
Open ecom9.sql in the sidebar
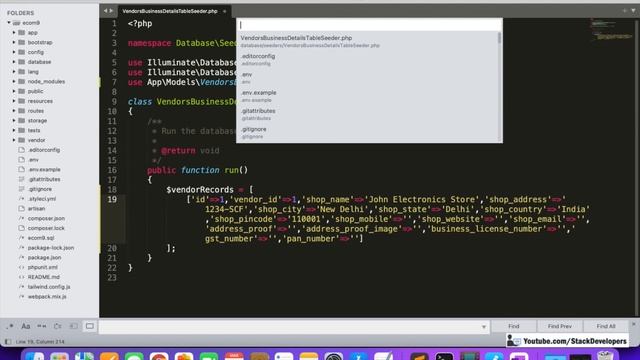coord(41,238)
